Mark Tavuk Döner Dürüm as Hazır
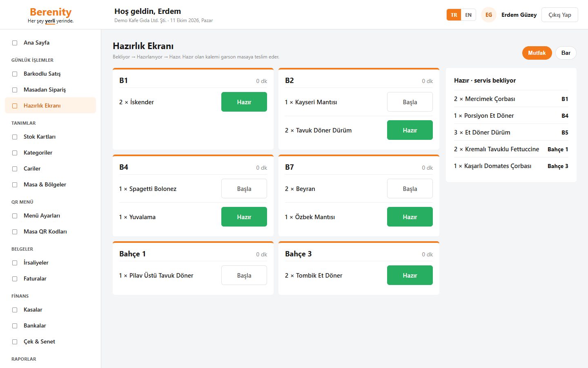This screenshot has height=368, width=588. tap(410, 130)
